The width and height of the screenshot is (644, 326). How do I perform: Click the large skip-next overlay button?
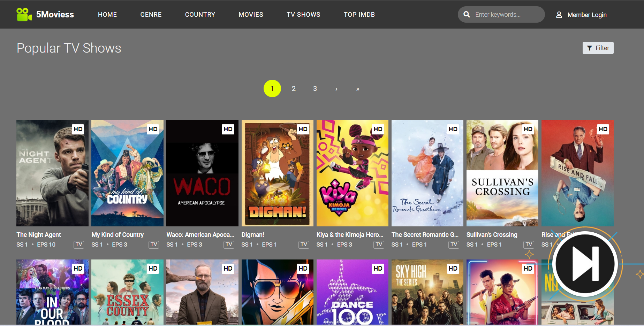585,264
